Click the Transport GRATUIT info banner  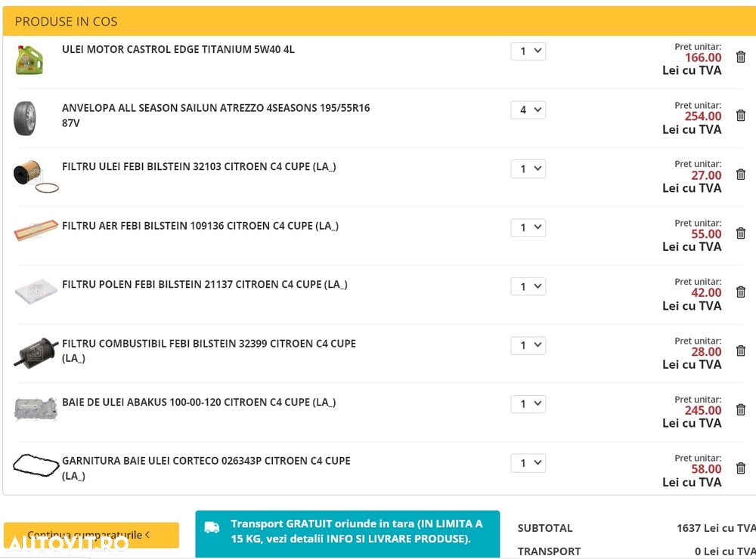point(348,534)
